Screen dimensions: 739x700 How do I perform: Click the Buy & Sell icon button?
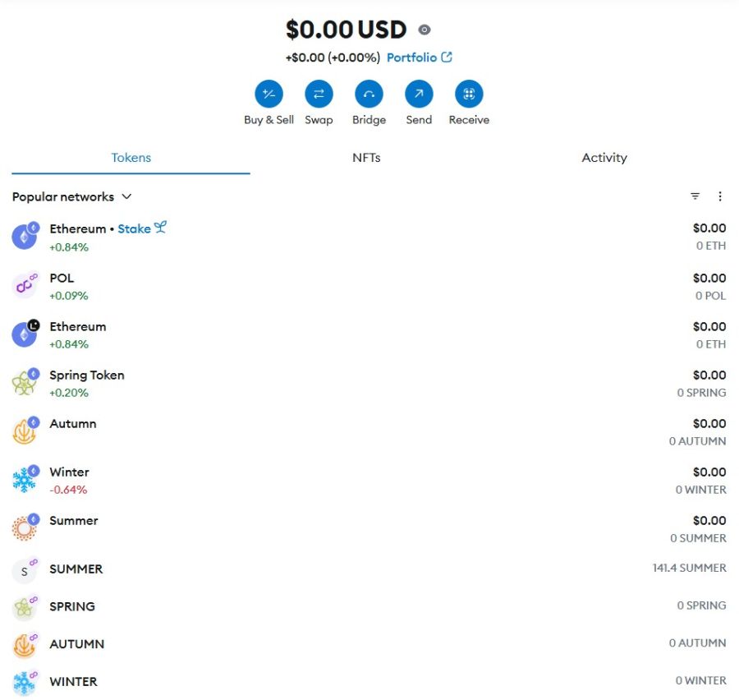coord(269,94)
